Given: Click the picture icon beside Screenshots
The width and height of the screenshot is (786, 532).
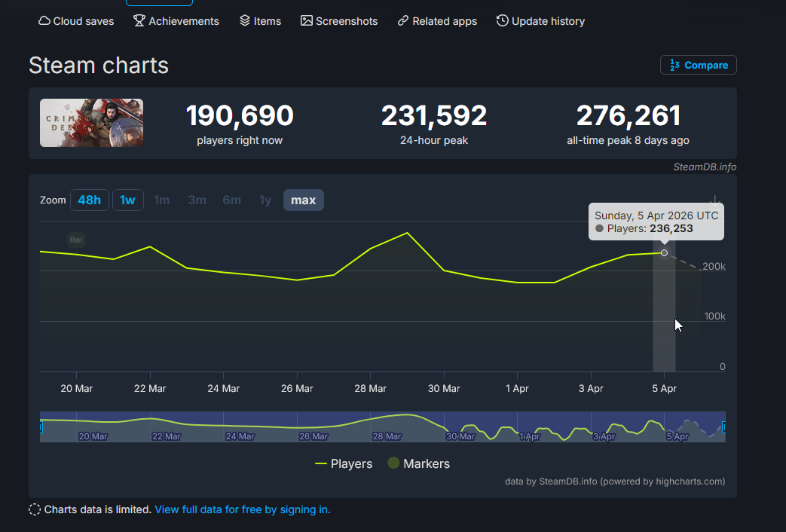Looking at the screenshot, I should [x=306, y=20].
